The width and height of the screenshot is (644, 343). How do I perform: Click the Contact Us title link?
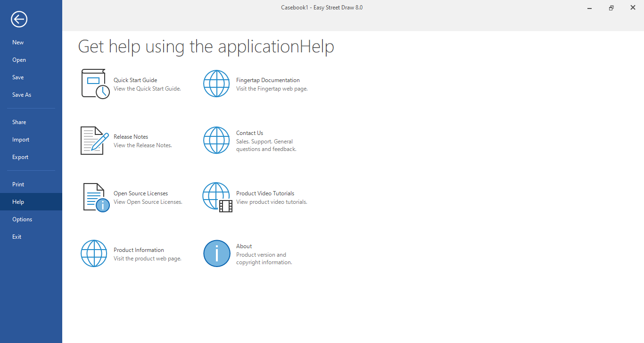point(249,133)
